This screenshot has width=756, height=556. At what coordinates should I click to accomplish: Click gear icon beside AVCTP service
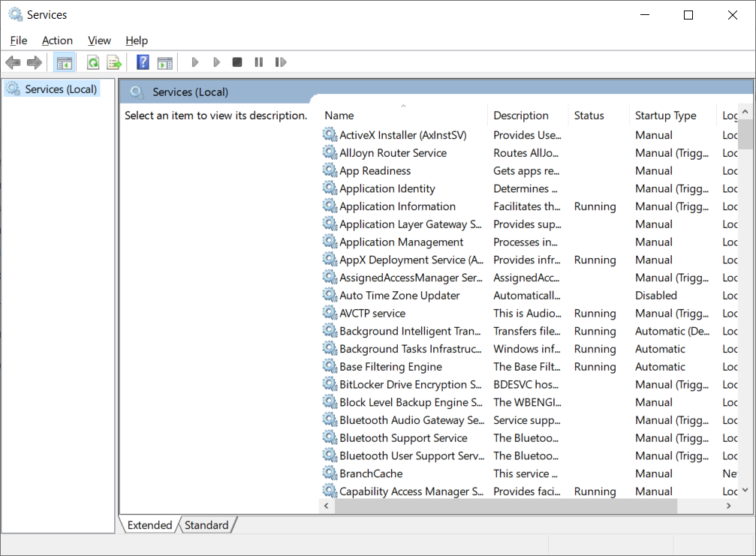coord(330,313)
